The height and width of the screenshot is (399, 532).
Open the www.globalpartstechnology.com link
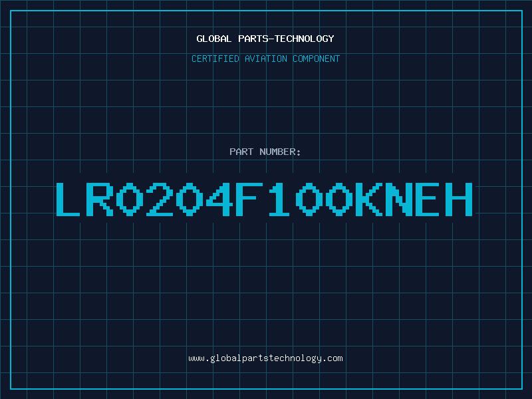(x=265, y=358)
